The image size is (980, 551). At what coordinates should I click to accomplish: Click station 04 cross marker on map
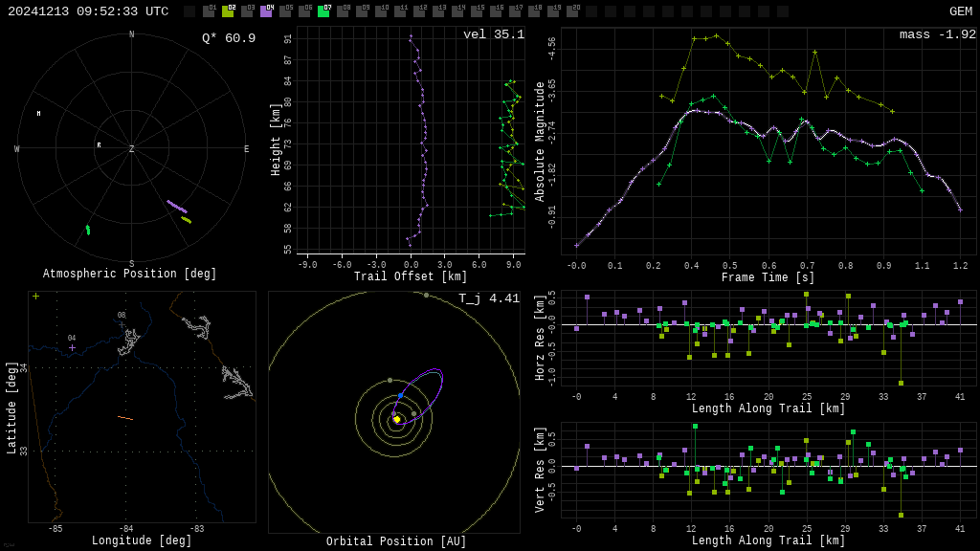click(x=72, y=347)
